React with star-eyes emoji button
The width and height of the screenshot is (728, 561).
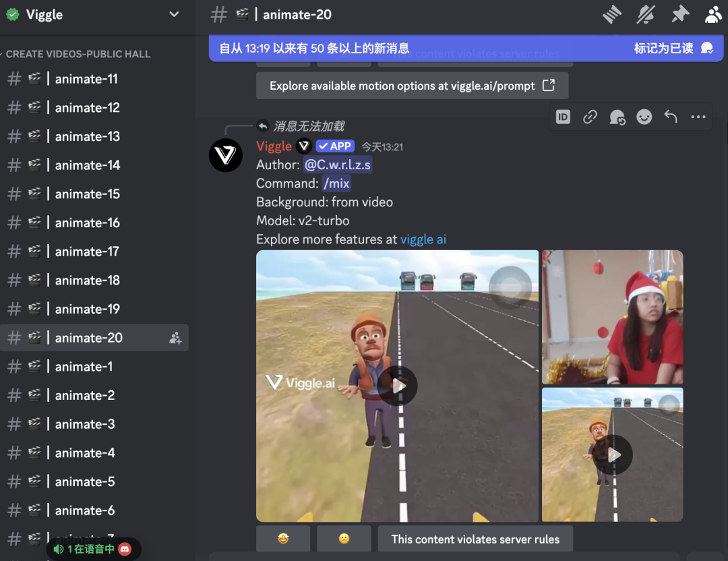283,539
